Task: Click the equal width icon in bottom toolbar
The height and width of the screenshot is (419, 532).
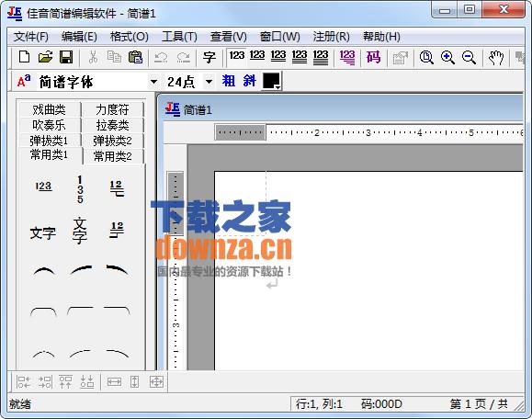Action: coord(114,382)
